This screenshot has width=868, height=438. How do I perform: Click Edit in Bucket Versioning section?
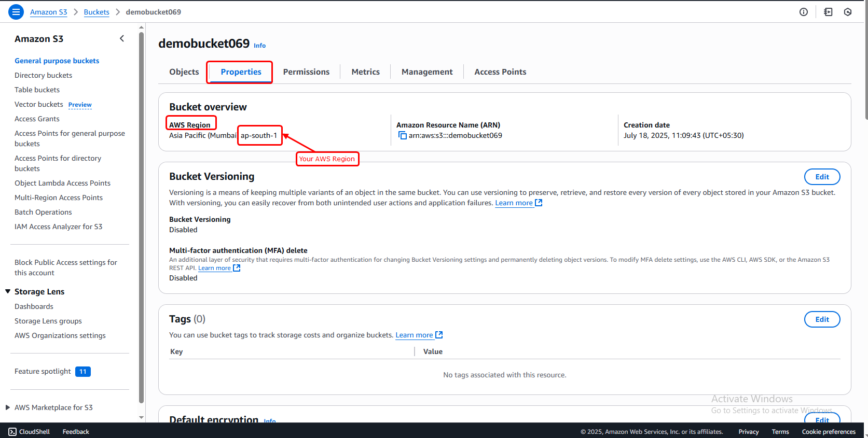[822, 177]
